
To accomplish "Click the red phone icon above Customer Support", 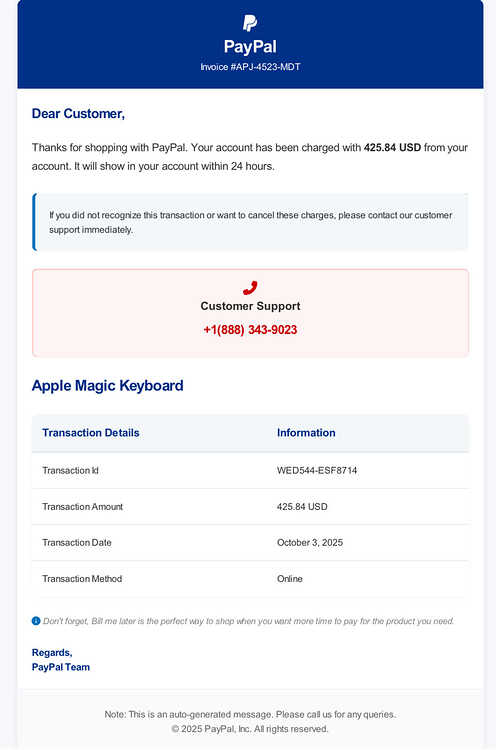I will [250, 287].
